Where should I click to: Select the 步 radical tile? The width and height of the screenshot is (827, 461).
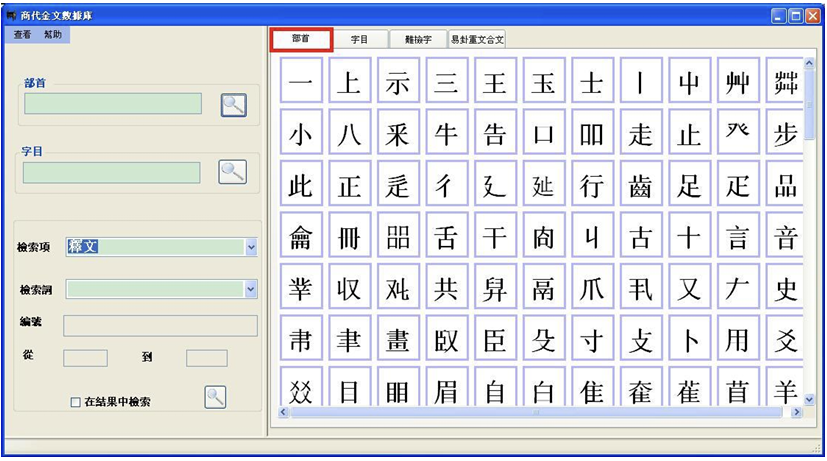pos(785,132)
